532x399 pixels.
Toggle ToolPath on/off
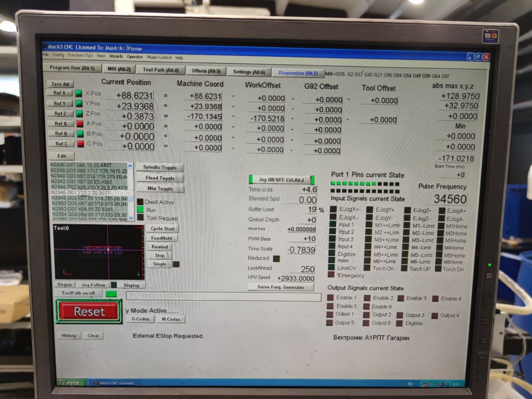coord(79,293)
